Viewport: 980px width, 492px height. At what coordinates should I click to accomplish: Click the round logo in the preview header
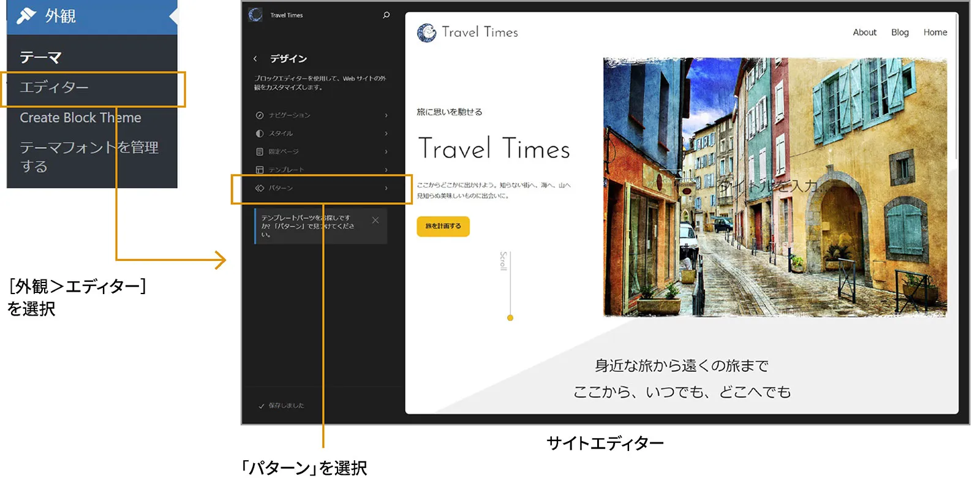[x=426, y=32]
